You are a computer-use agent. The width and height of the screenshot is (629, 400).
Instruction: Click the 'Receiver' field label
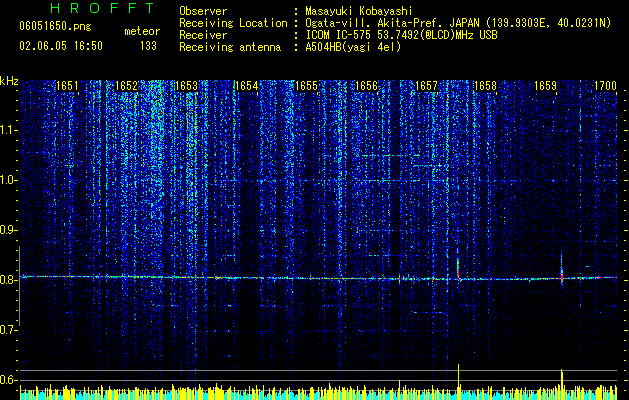203,35
